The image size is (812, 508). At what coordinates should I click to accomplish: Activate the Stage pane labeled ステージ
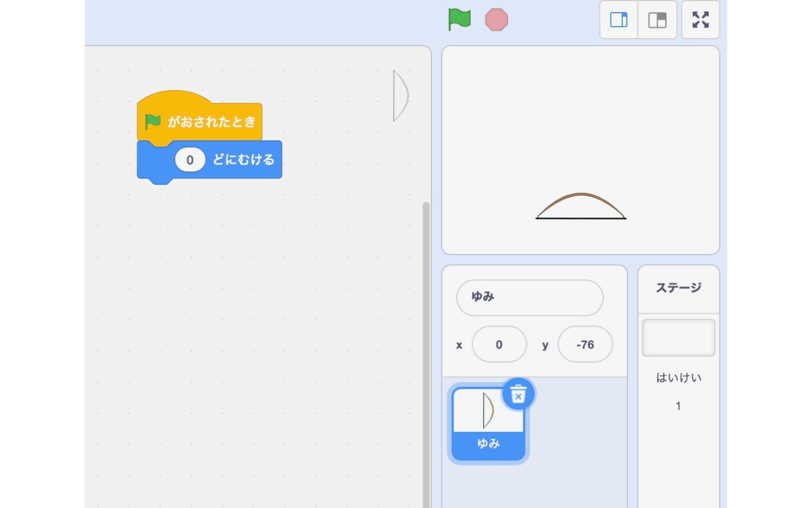pyautogui.click(x=678, y=289)
